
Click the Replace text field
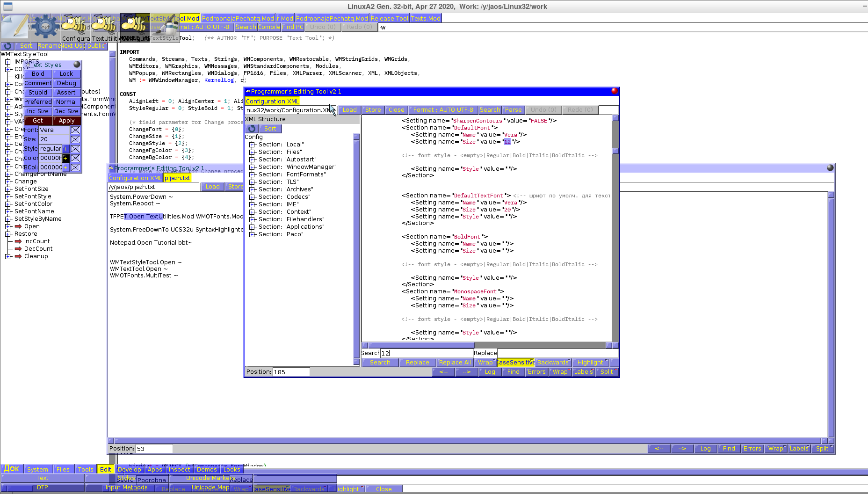pos(557,353)
